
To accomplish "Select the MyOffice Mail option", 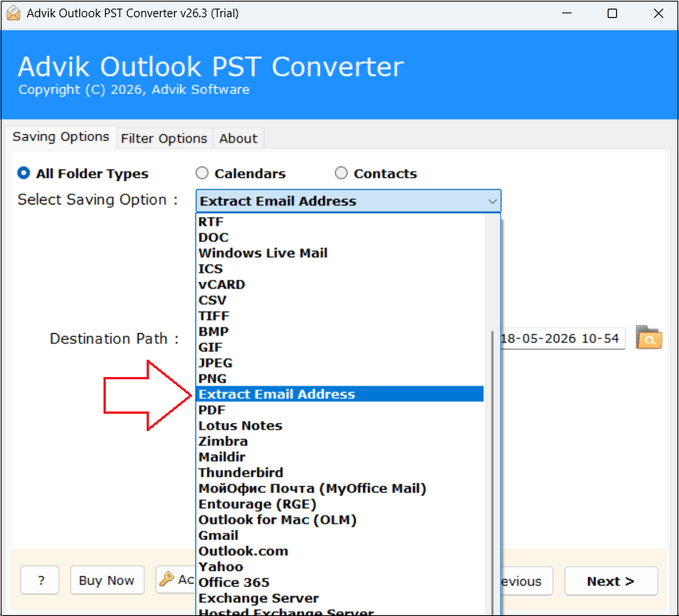I will [340, 488].
